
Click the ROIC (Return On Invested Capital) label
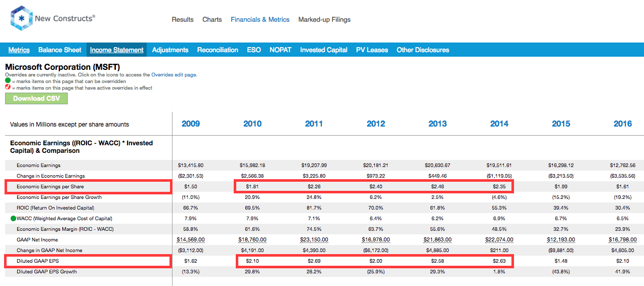coord(56,208)
